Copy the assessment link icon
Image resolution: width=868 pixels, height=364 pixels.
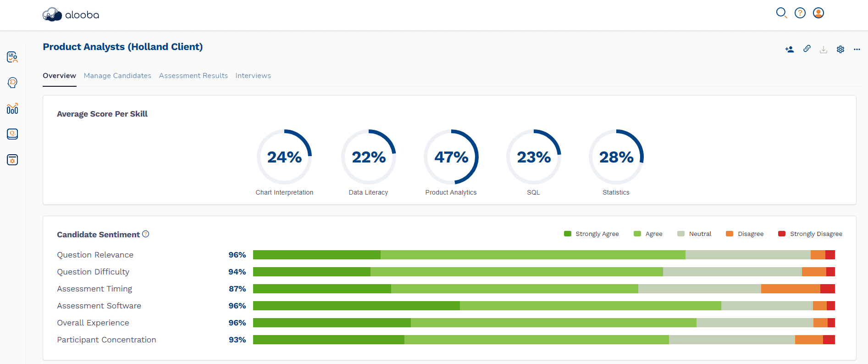[807, 49]
